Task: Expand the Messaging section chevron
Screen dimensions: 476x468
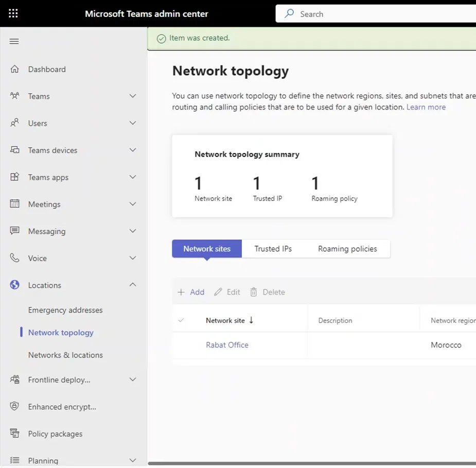Action: coord(133,231)
